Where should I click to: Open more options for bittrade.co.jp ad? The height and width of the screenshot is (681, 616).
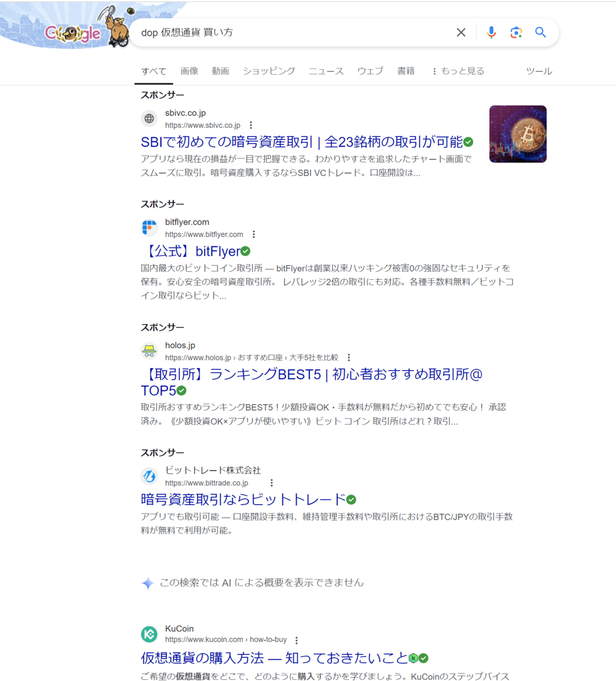point(271,483)
